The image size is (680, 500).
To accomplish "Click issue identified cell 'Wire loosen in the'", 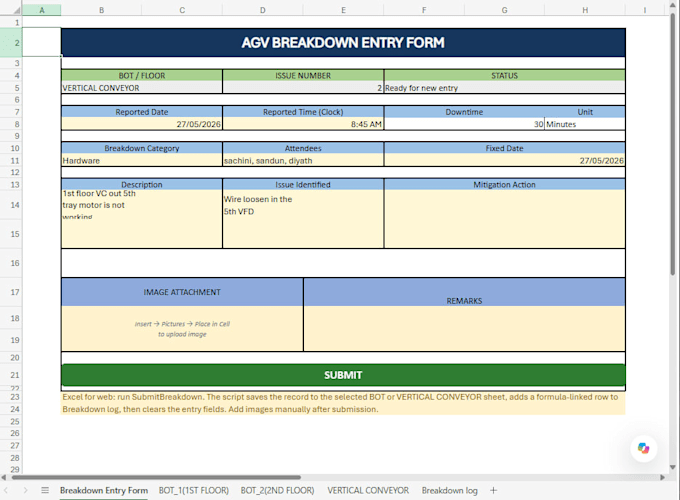I will [x=303, y=219].
